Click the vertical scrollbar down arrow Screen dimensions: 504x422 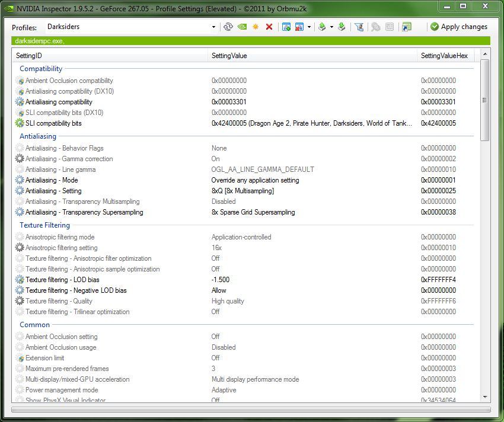coord(485,397)
